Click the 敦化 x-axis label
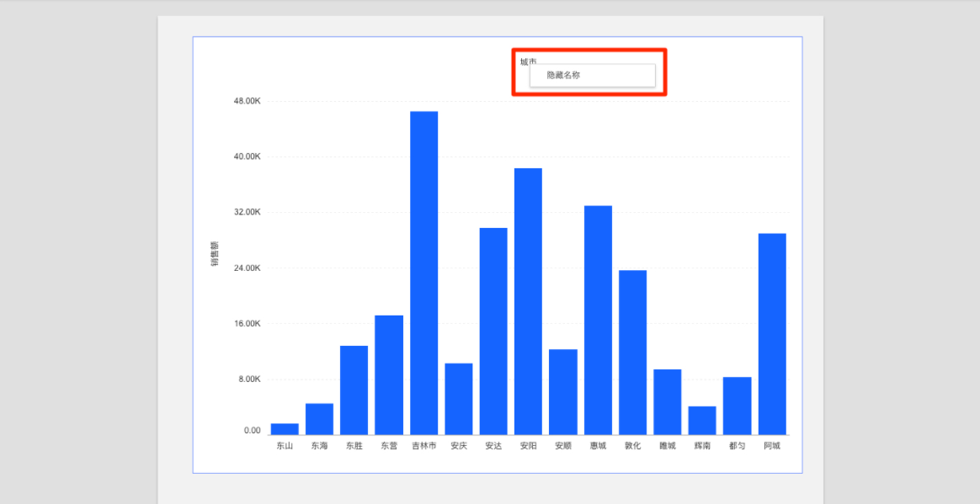 pos(632,446)
